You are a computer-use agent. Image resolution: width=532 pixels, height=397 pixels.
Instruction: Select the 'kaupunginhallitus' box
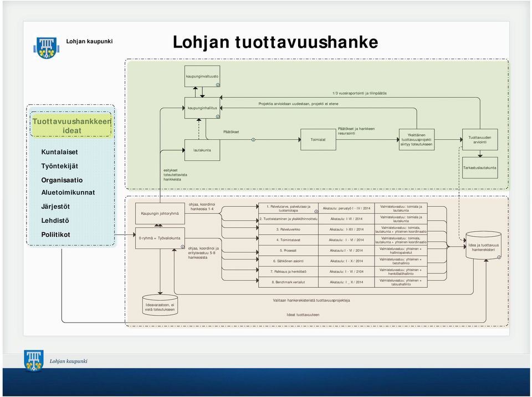202,108
